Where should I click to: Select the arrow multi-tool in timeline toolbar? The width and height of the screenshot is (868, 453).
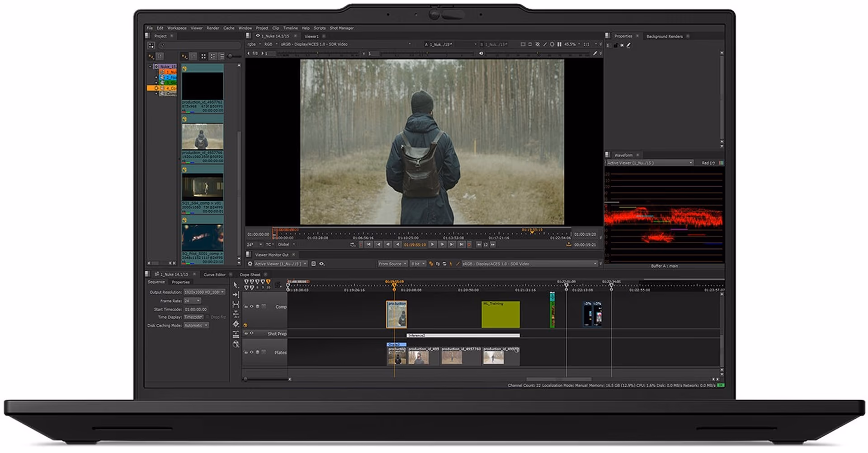coord(236,285)
